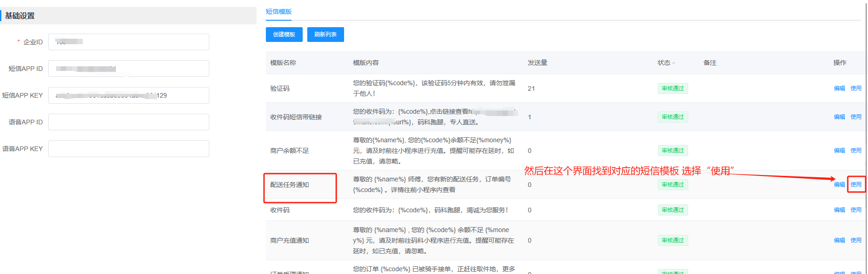
Task: Edit the 收件码短信带链接 template
Action: pos(839,117)
